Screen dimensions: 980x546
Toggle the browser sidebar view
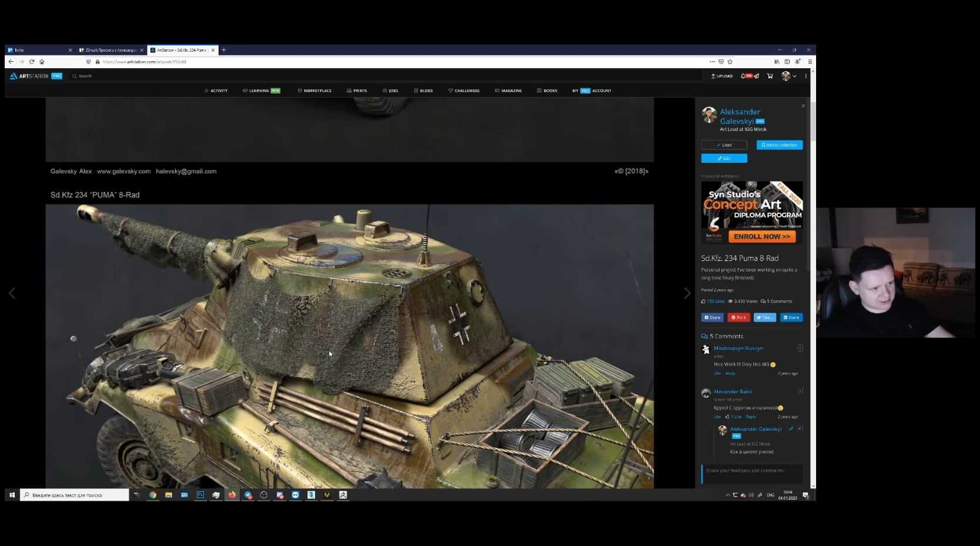point(787,62)
